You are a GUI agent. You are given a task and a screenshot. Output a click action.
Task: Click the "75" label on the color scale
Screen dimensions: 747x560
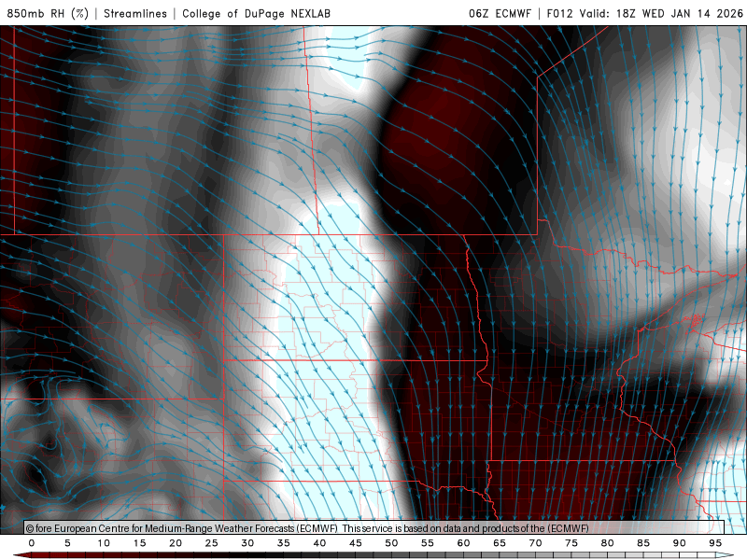571,543
